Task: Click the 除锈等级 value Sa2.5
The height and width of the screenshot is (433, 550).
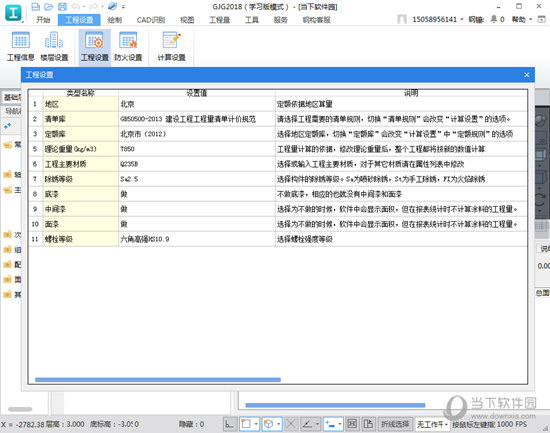Action: pos(197,179)
